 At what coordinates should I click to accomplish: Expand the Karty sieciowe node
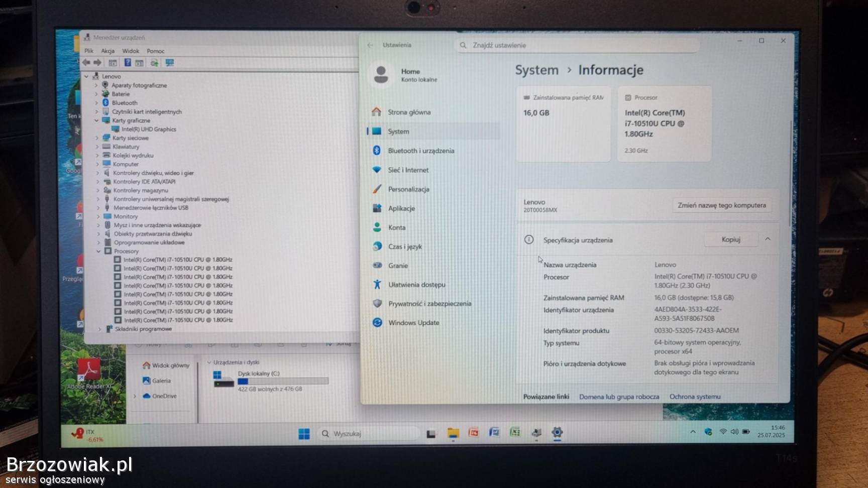click(97, 138)
